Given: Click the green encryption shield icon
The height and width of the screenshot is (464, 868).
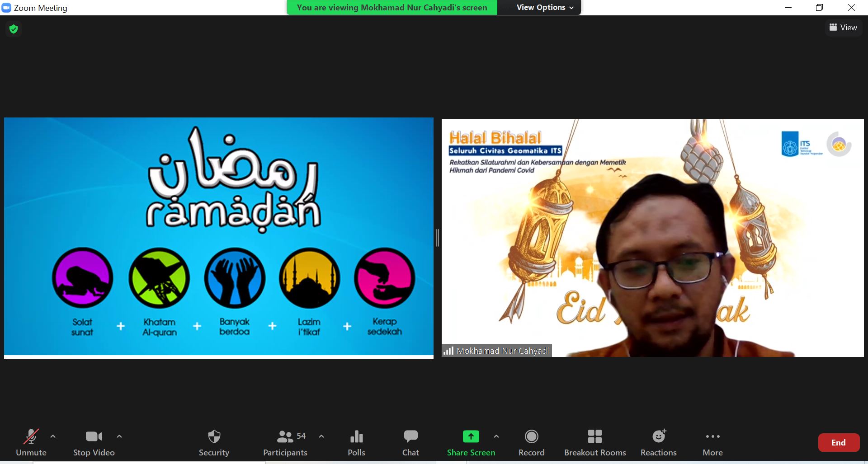Looking at the screenshot, I should 14,29.
